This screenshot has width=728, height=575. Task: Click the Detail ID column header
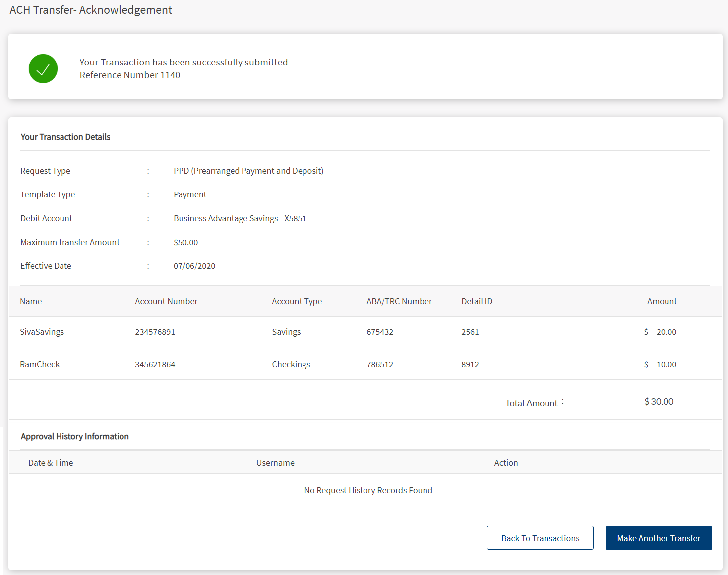click(x=477, y=301)
